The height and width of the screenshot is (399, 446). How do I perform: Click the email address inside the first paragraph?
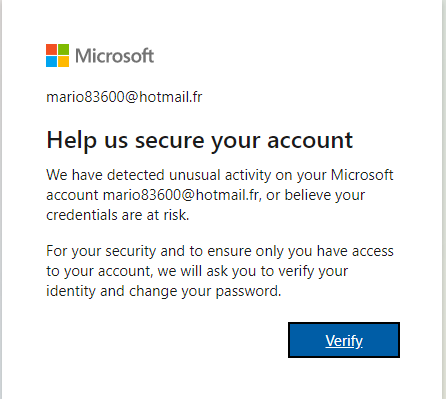coord(181,195)
